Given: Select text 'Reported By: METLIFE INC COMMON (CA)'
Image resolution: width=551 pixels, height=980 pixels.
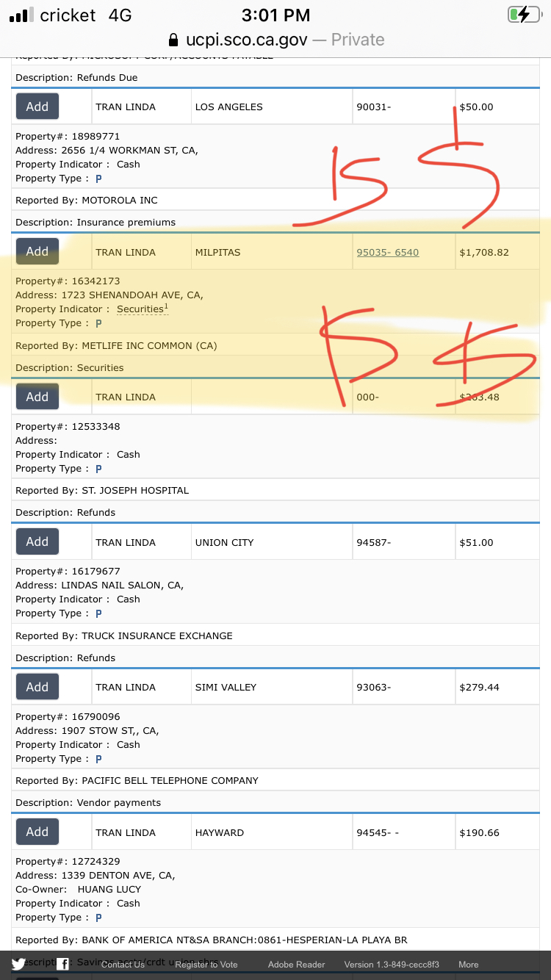Looking at the screenshot, I should tap(116, 345).
